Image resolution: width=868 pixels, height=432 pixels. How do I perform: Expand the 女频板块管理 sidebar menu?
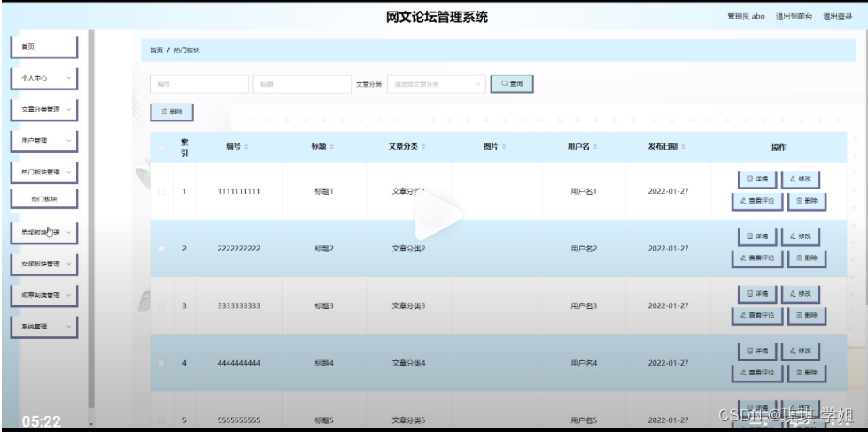click(x=43, y=265)
